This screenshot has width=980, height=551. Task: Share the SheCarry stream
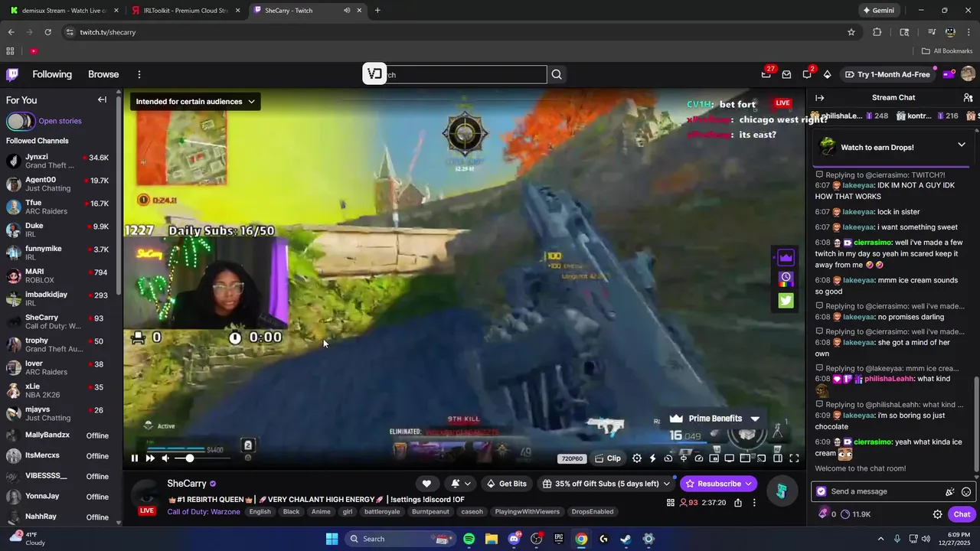pos(738,503)
